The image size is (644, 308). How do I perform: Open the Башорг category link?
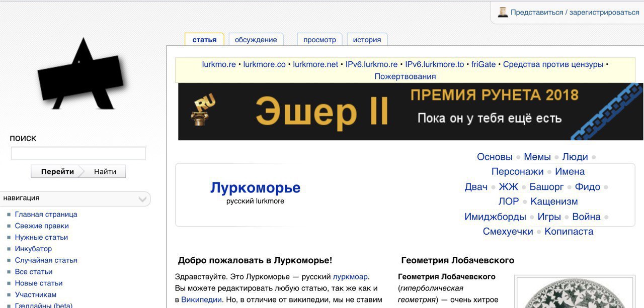[x=546, y=187]
